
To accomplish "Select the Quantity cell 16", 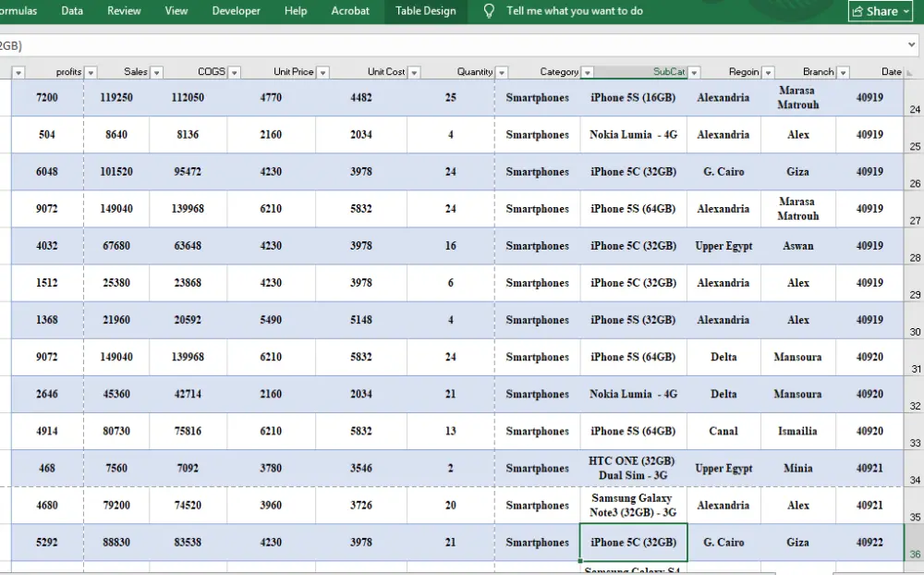I will [x=451, y=246].
